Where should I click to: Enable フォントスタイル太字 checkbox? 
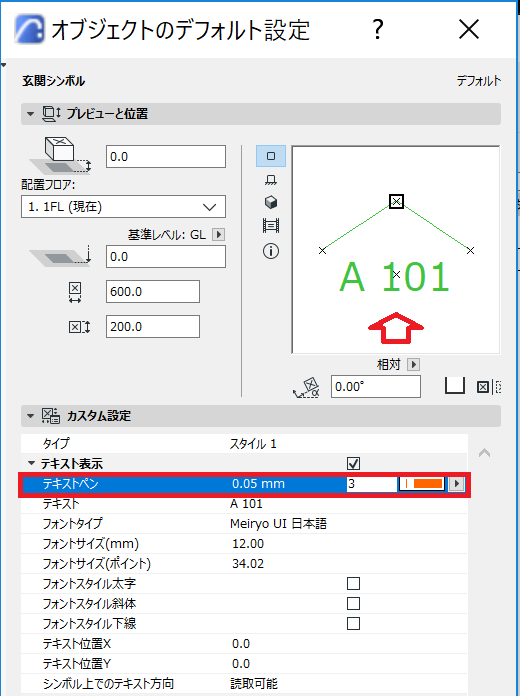353,583
